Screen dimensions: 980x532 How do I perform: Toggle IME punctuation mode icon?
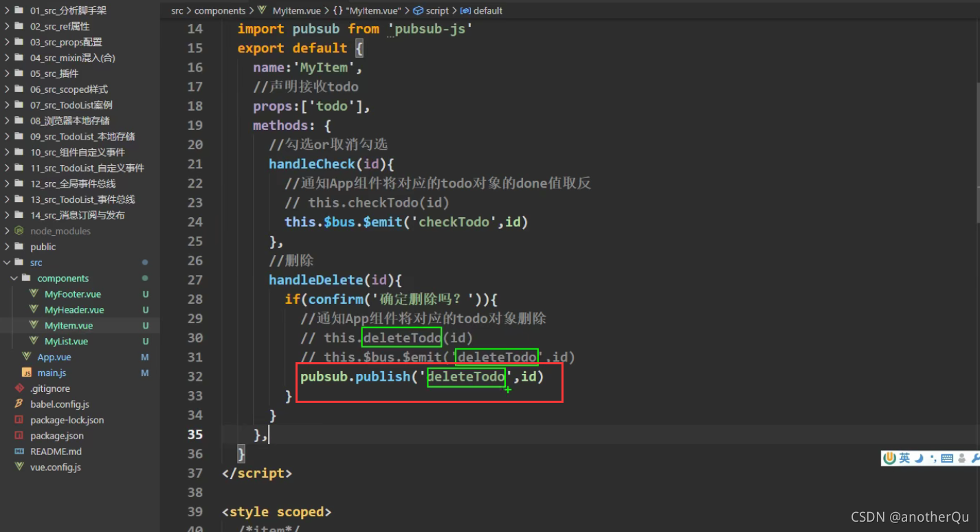point(933,458)
